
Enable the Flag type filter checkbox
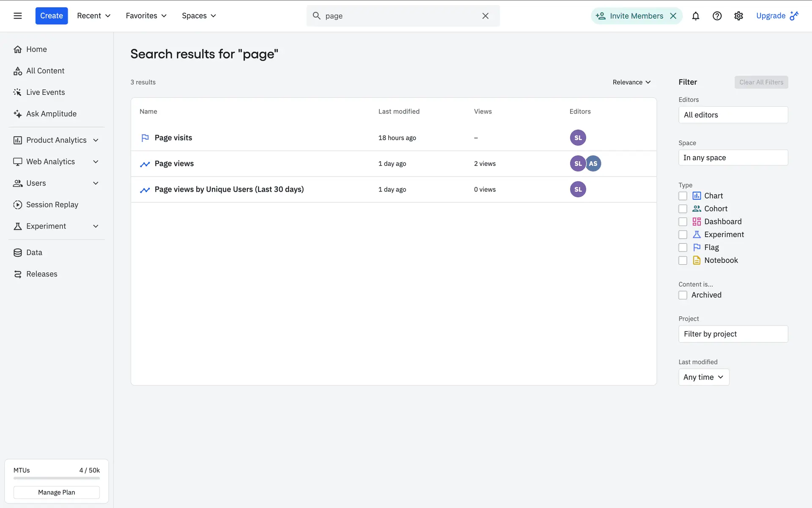tap(683, 248)
